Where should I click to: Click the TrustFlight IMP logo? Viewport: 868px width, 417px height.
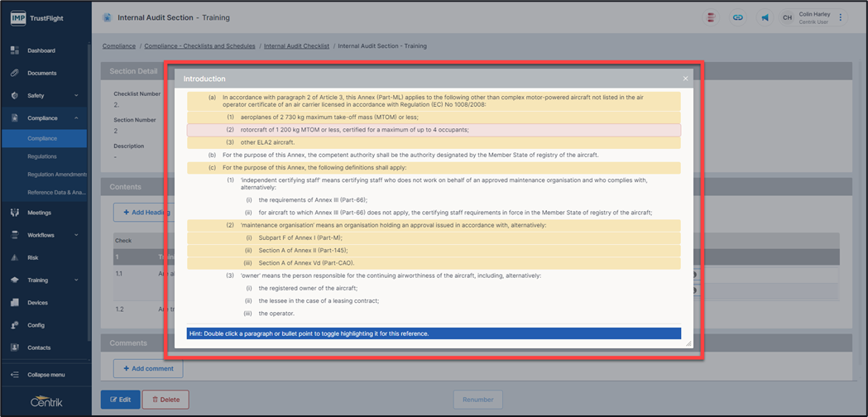coord(18,17)
